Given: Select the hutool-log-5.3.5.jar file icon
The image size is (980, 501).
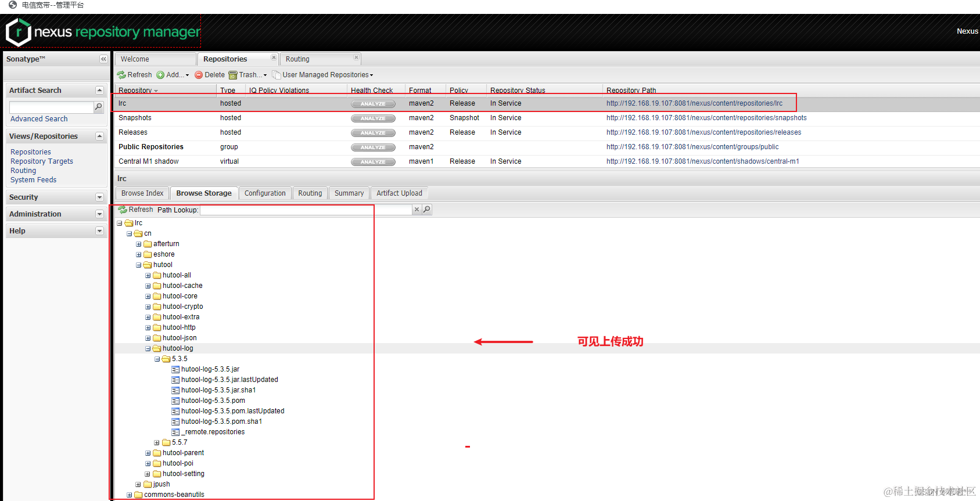Looking at the screenshot, I should click(x=175, y=369).
